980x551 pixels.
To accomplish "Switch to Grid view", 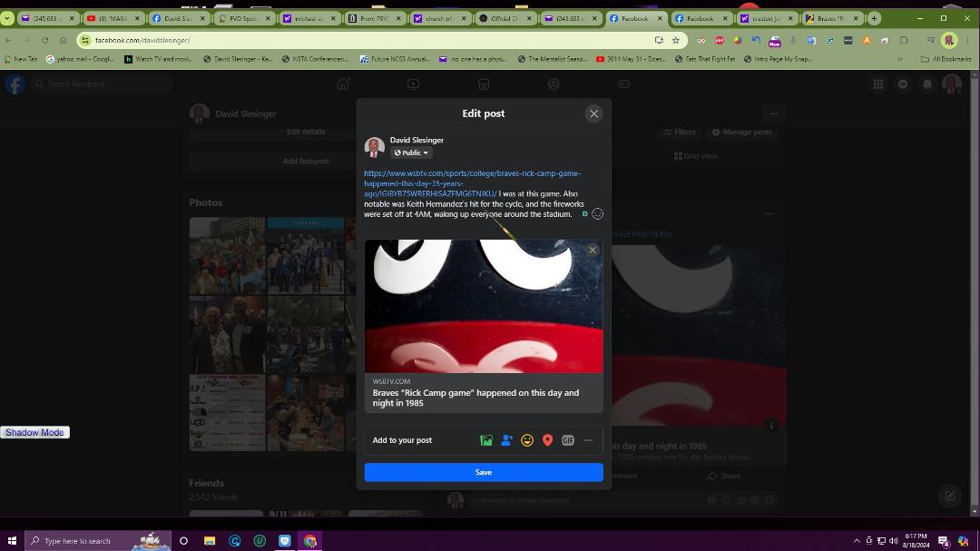I will tap(695, 156).
